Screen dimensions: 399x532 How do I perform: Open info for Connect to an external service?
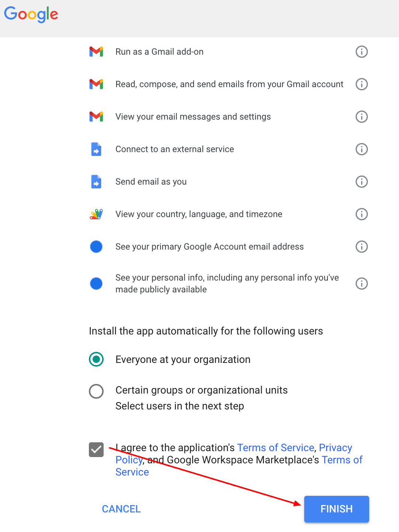[361, 149]
